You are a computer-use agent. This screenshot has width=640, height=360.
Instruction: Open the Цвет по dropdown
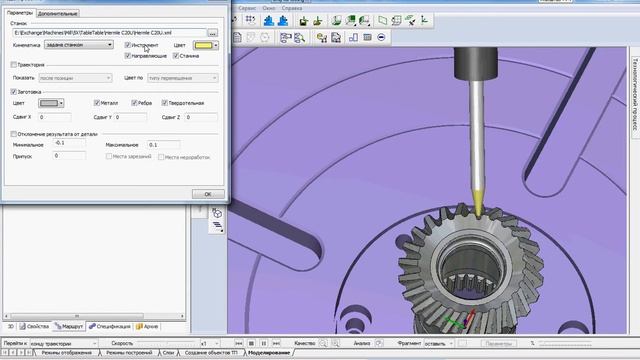182,78
